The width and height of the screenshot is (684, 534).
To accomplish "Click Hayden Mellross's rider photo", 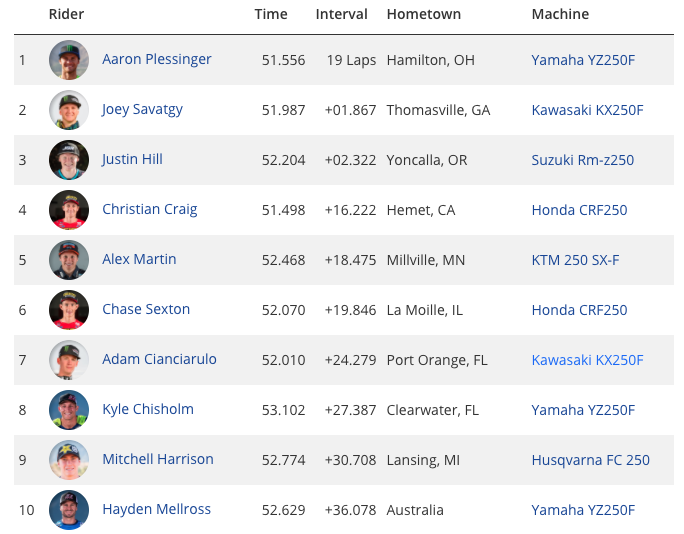I will (x=69, y=510).
